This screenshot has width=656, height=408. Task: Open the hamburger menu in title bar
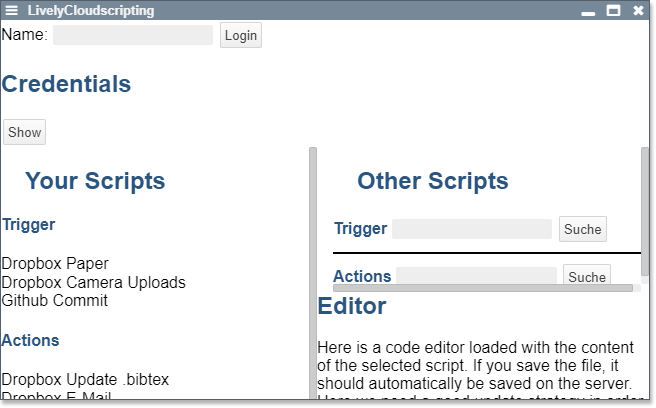coord(12,11)
